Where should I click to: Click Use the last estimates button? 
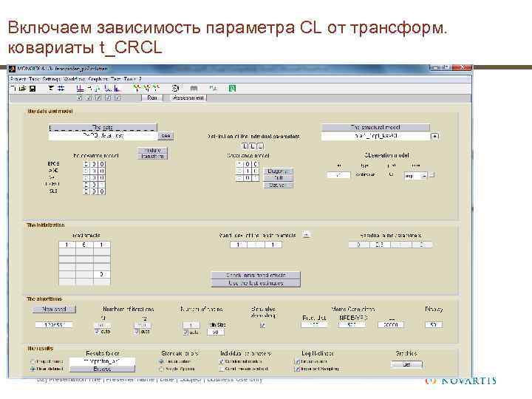click(x=256, y=283)
